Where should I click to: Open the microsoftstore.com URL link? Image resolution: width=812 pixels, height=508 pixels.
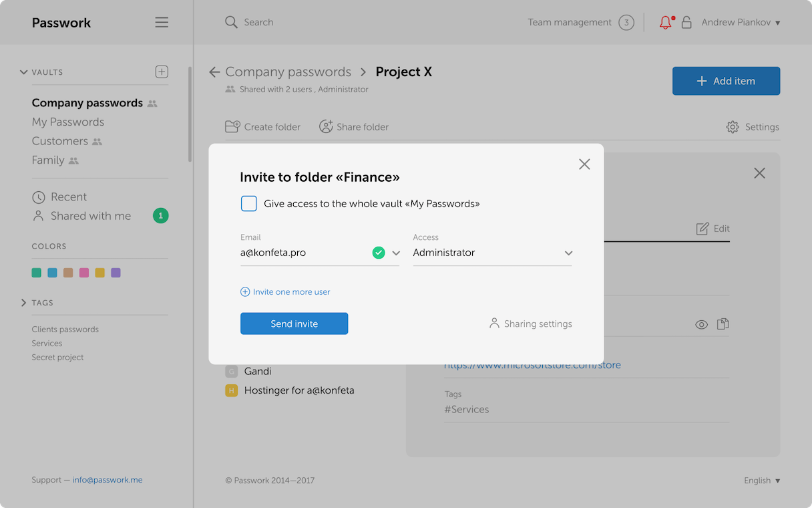click(x=532, y=365)
